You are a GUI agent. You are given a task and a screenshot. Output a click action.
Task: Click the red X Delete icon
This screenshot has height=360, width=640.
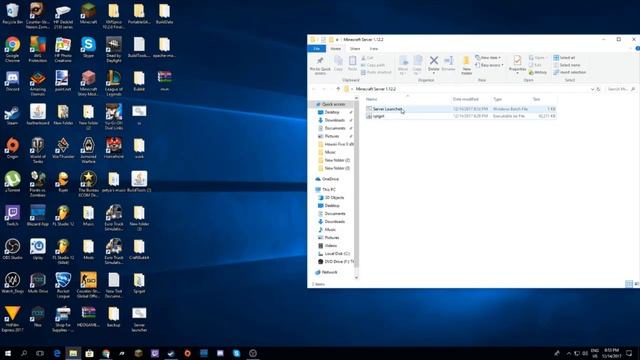coord(433,61)
